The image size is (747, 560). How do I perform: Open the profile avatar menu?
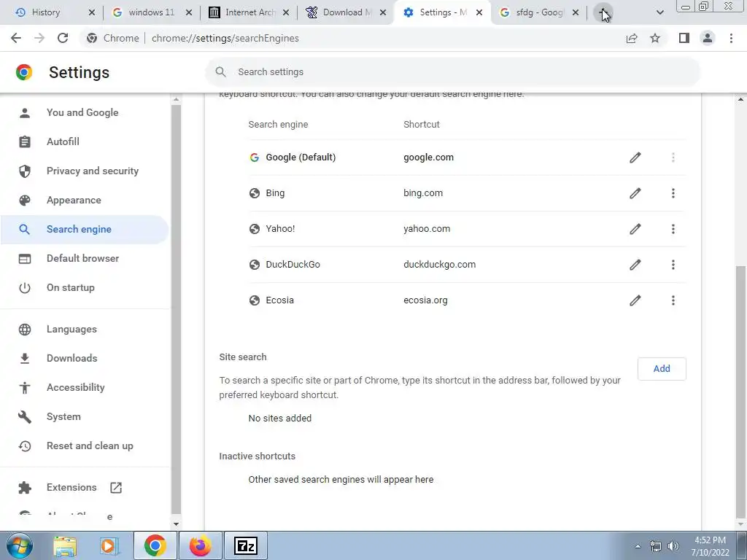(708, 38)
